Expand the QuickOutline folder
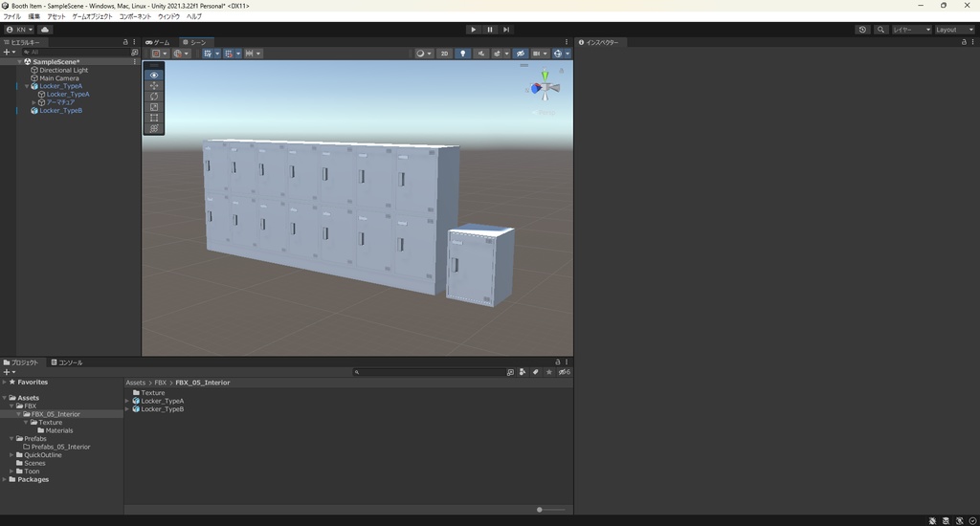This screenshot has height=526, width=980. tap(11, 455)
